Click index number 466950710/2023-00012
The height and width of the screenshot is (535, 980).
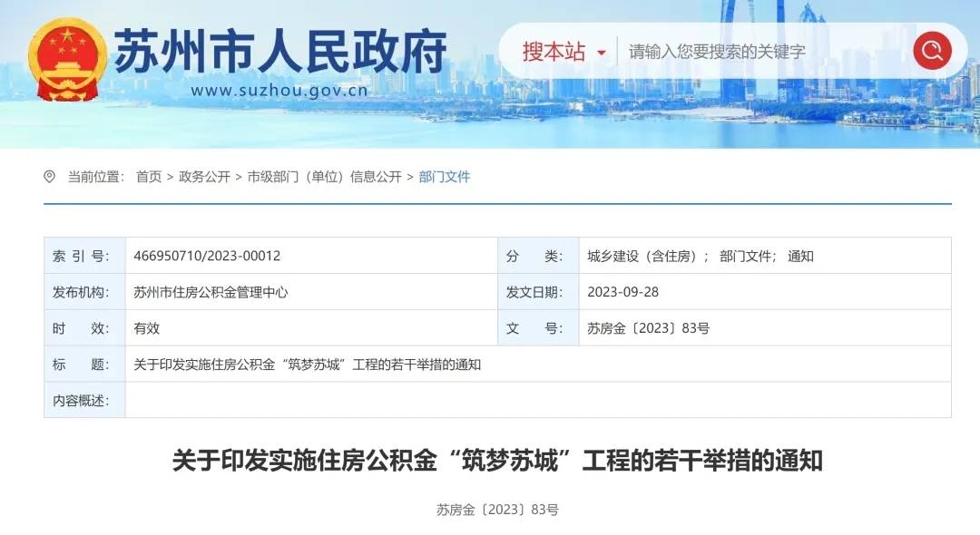pos(207,256)
